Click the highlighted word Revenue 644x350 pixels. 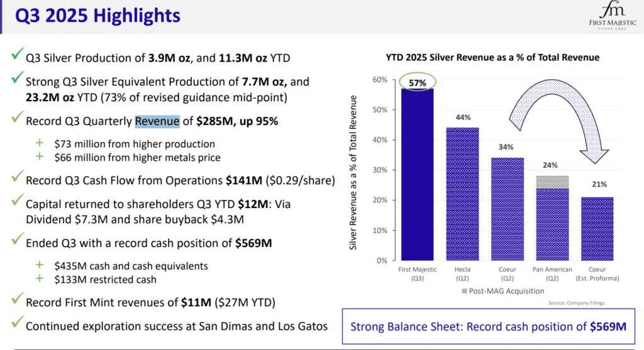click(157, 121)
